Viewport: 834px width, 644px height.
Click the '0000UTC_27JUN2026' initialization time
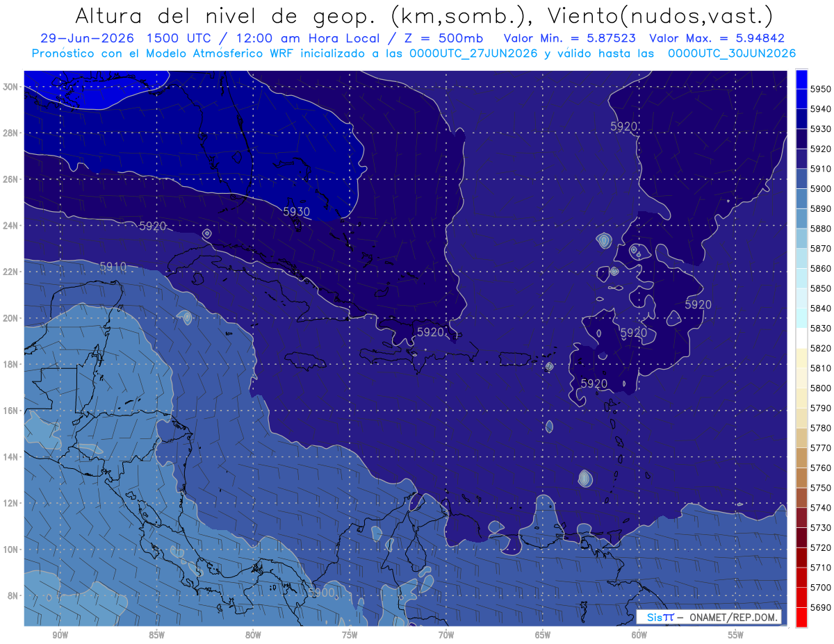pos(473,53)
